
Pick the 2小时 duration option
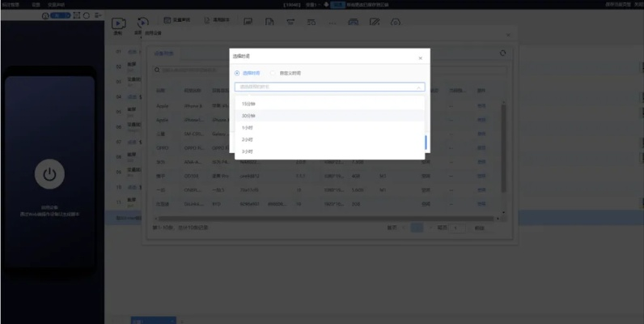247,139
